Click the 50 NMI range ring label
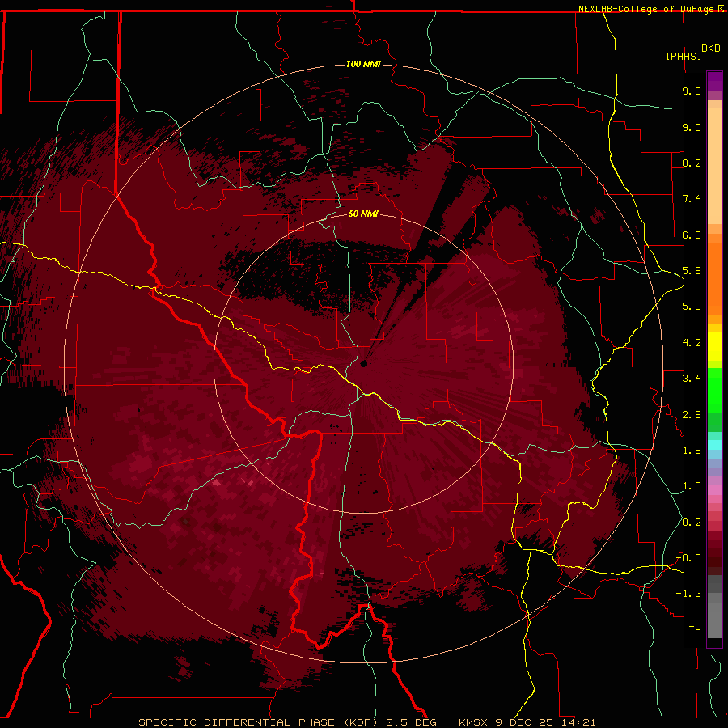Viewport: 728px width, 728px height. (363, 214)
